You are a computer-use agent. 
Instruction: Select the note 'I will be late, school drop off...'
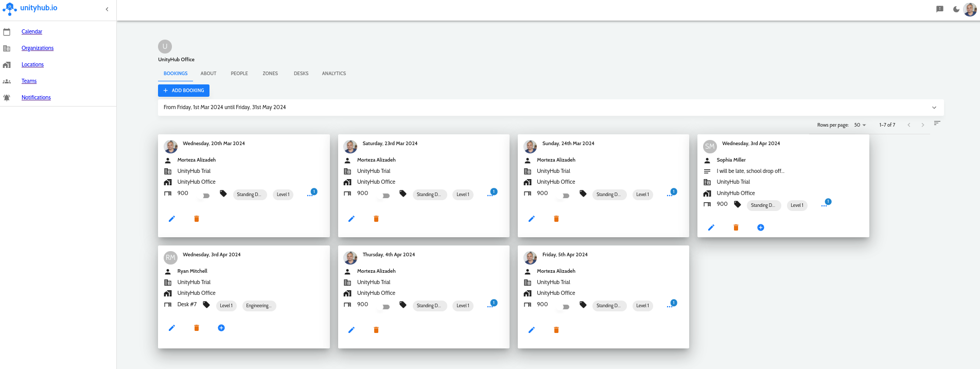750,171
